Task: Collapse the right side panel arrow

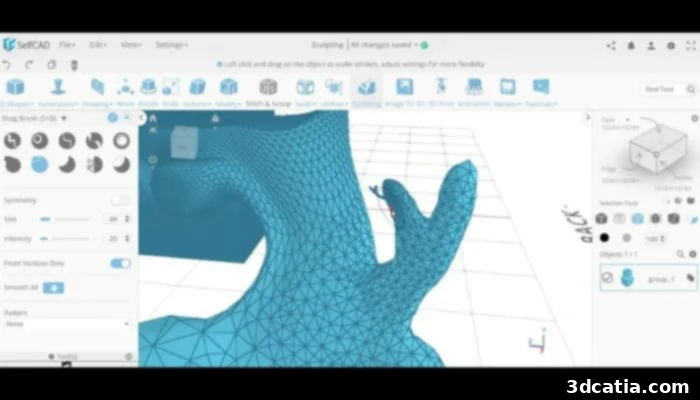Action: (x=588, y=118)
